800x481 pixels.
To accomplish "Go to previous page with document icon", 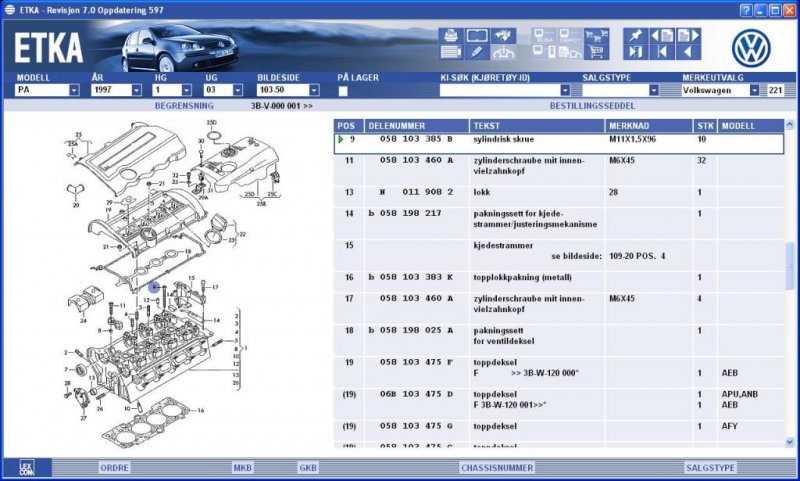I will click(x=661, y=36).
